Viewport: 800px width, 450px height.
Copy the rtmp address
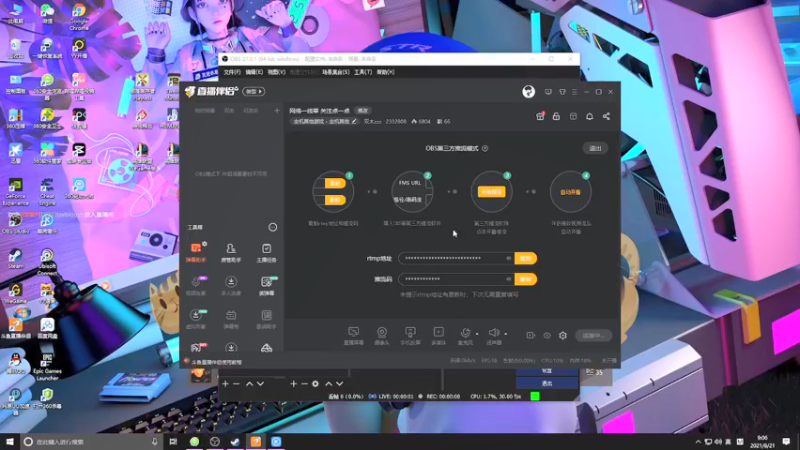point(526,258)
